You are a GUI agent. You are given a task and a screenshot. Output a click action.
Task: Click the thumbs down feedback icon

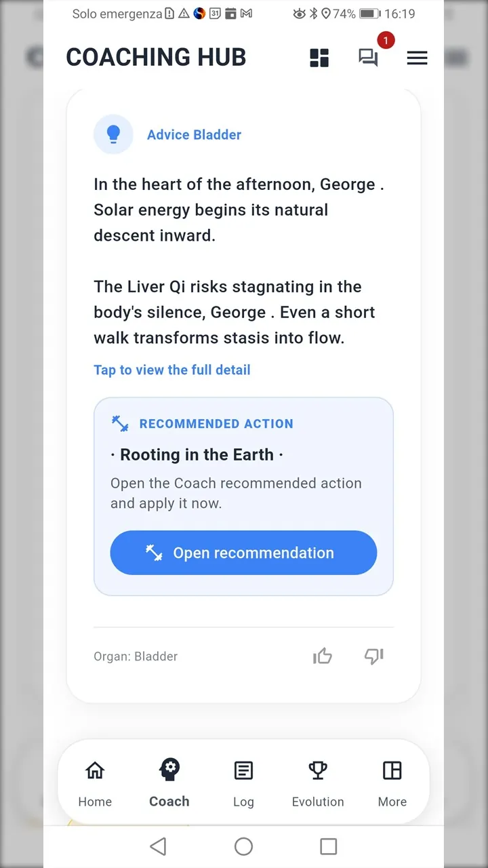pos(373,656)
